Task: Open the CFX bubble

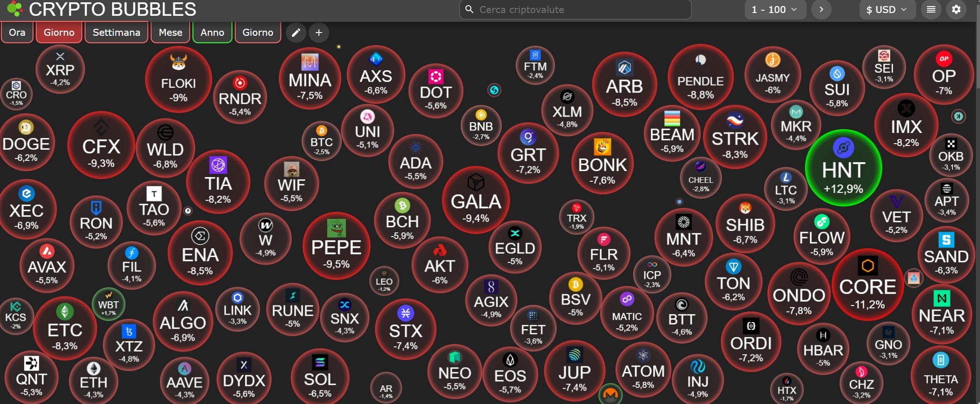Action: pyautogui.click(x=101, y=146)
